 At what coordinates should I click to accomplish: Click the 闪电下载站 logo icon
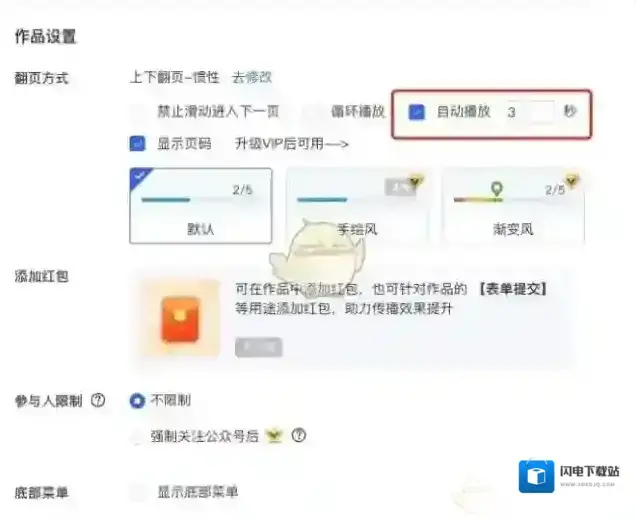tap(536, 476)
